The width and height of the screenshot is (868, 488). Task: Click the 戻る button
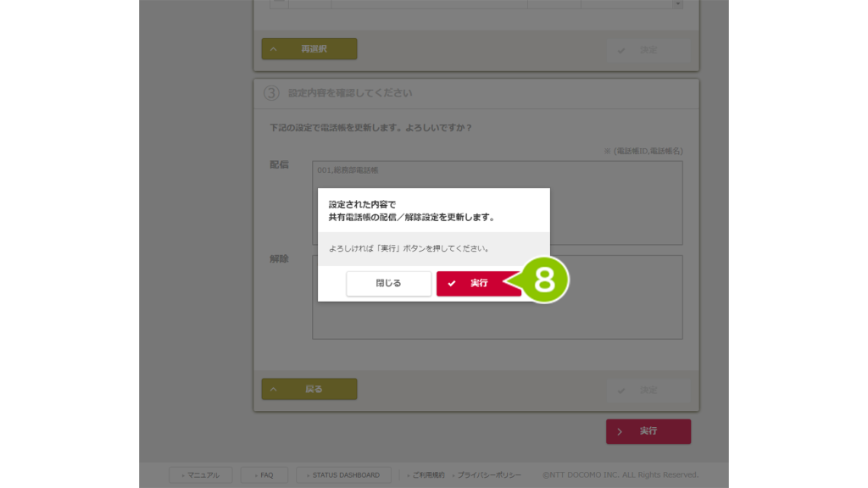point(309,389)
